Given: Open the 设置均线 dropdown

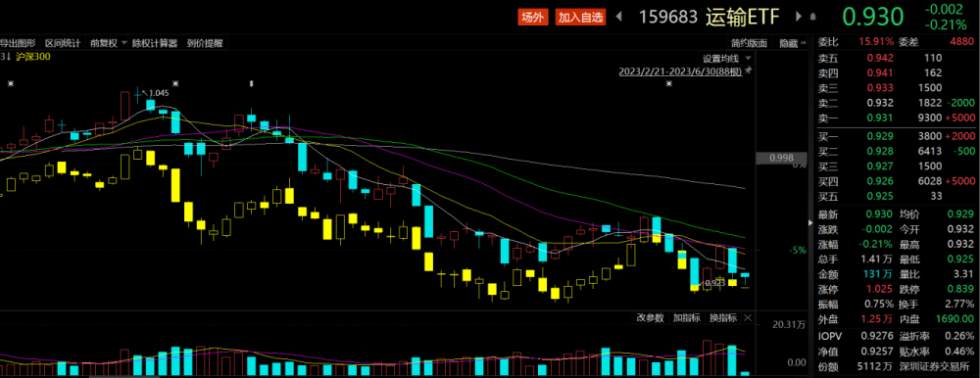Looking at the screenshot, I should tap(726, 58).
